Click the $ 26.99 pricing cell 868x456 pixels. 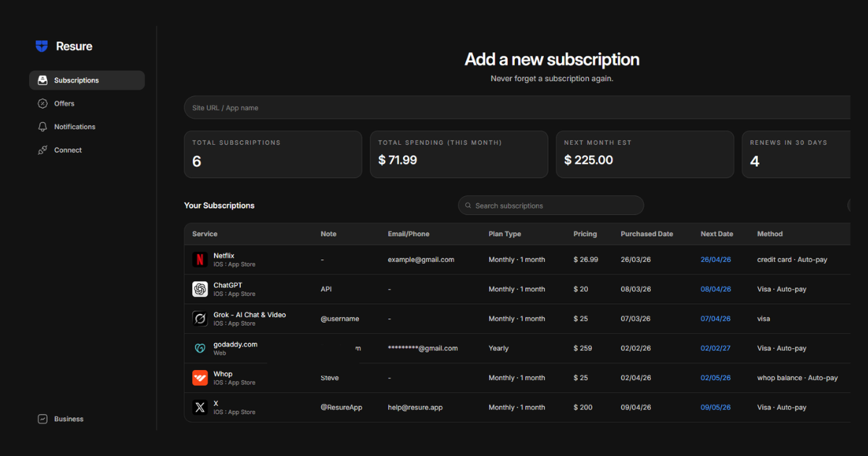click(586, 260)
